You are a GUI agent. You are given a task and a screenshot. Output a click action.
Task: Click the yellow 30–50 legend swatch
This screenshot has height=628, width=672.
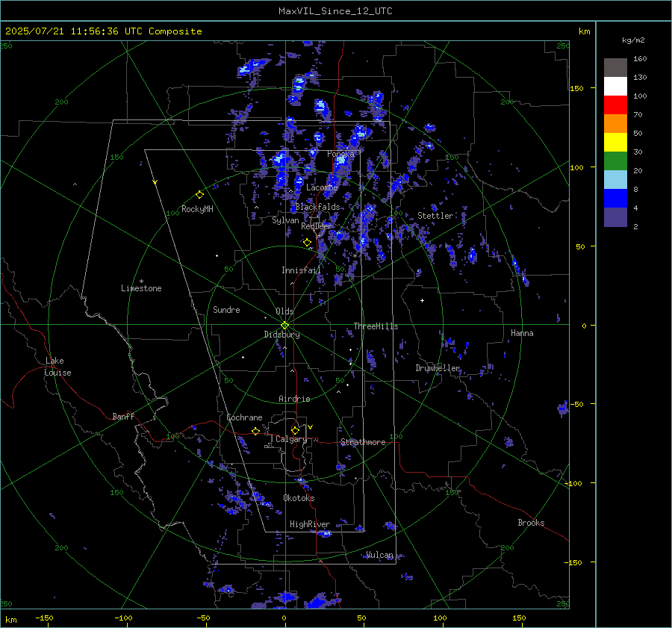tap(615, 143)
